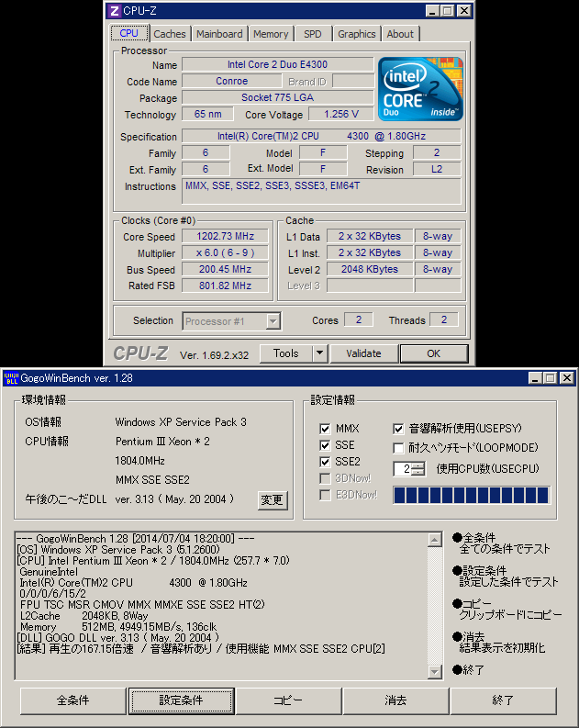Viewport: 579px width, 728px height.
Task: Click the コピー button
Action: pyautogui.click(x=288, y=700)
